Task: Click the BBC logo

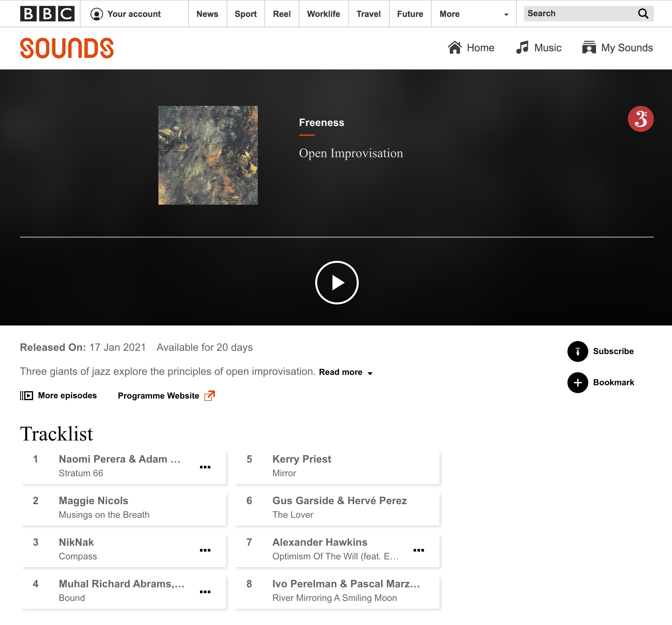Action: 47,14
